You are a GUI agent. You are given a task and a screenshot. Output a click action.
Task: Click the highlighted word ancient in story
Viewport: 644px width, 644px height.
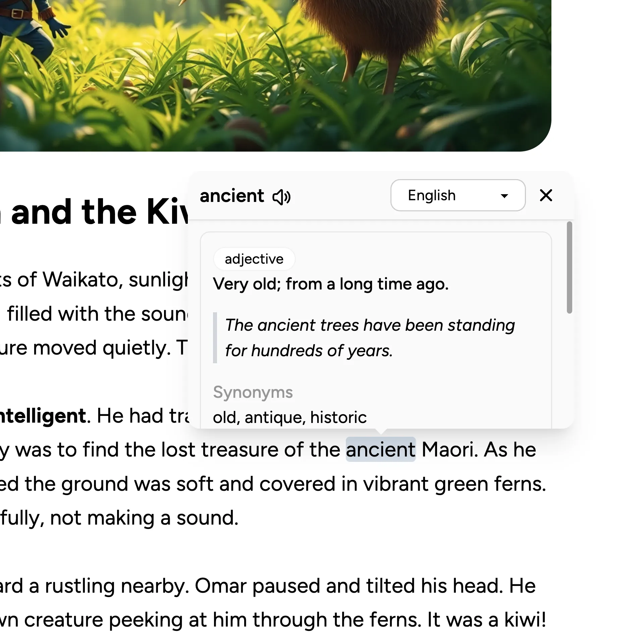381,449
